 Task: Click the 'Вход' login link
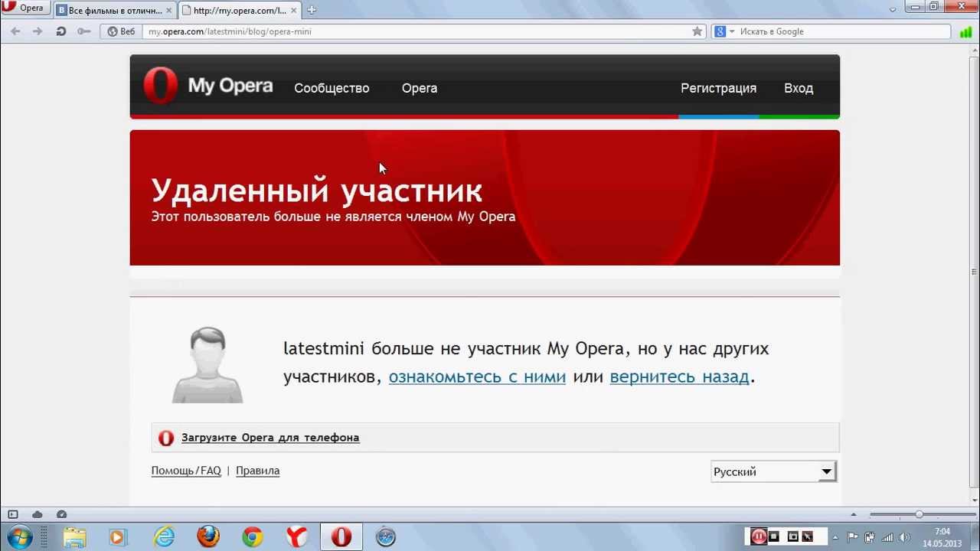pos(799,88)
